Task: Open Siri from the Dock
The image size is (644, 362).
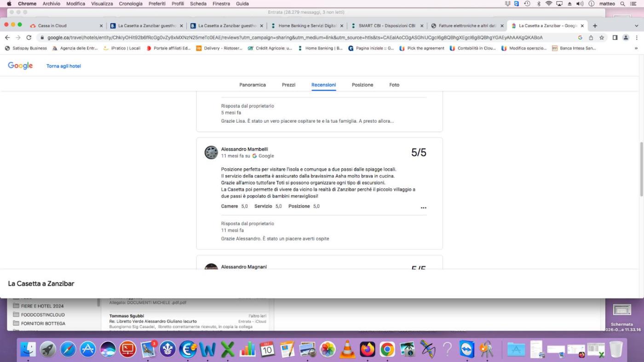Action: [108, 350]
